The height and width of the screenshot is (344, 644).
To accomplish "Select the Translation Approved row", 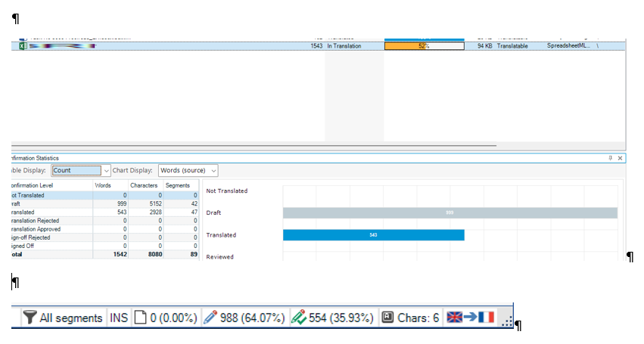I will pos(105,229).
